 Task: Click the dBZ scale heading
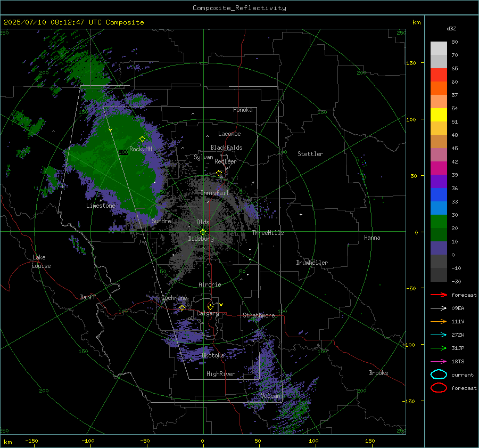451,28
